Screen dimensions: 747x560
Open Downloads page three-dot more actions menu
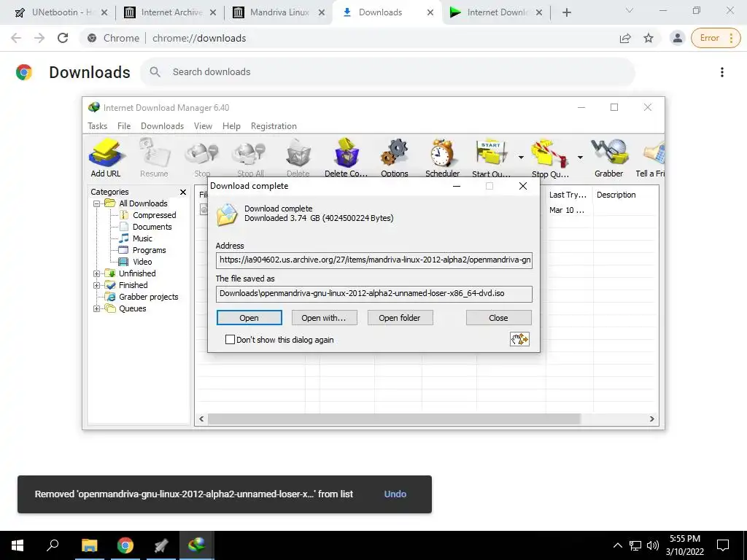[x=722, y=72]
